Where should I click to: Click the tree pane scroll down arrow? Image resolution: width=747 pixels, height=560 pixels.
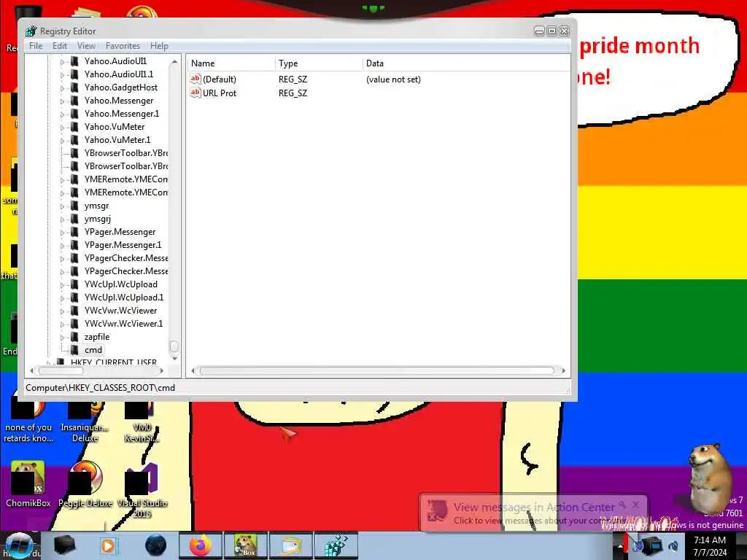point(174,358)
